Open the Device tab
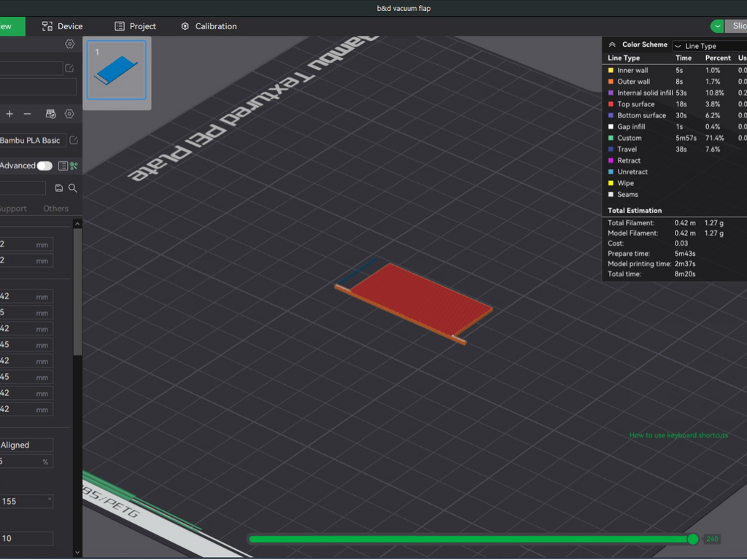Image resolution: width=747 pixels, height=560 pixels. coord(63,26)
